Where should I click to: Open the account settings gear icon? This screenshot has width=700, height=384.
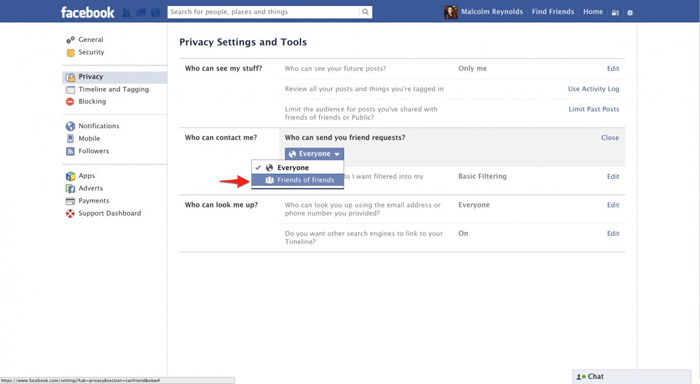(630, 13)
